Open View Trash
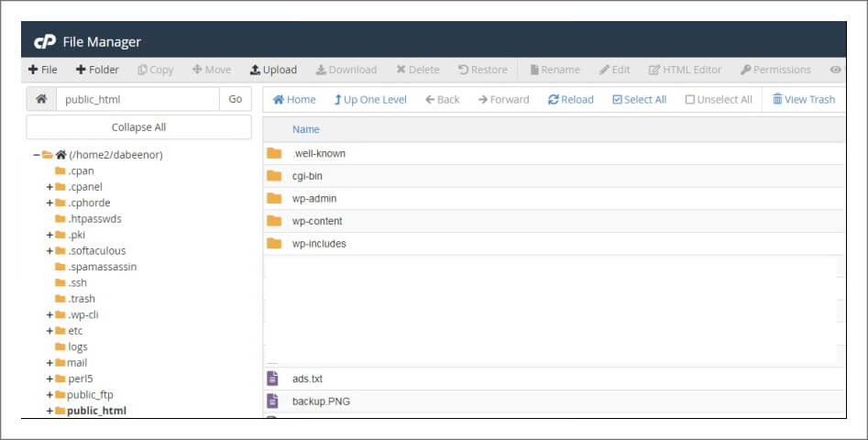The width and height of the screenshot is (868, 440). point(804,100)
